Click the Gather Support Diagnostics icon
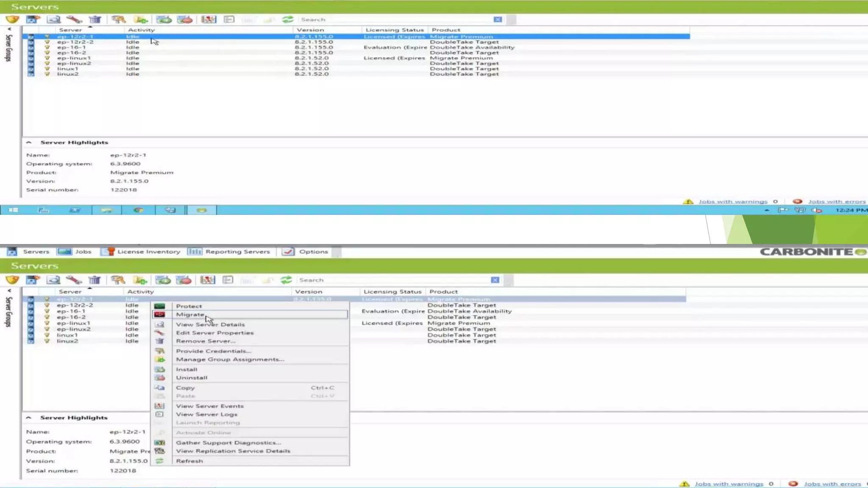The width and height of the screenshot is (868, 488). click(x=160, y=443)
